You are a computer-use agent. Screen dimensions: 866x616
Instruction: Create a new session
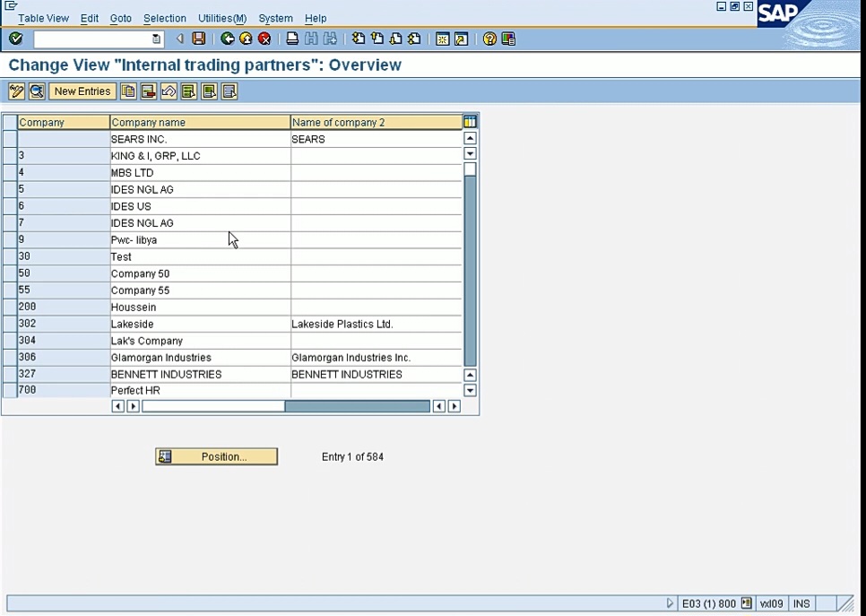tap(442, 39)
